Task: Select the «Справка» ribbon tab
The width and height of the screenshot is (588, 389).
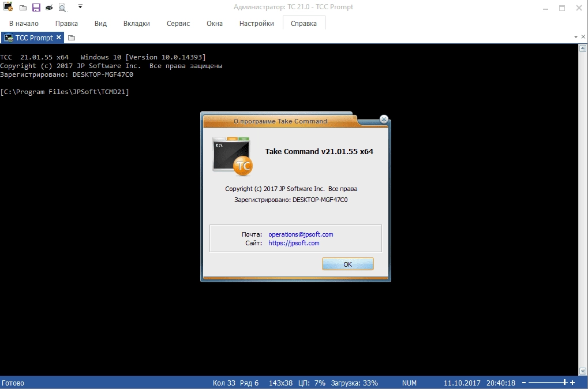Action: coord(304,23)
